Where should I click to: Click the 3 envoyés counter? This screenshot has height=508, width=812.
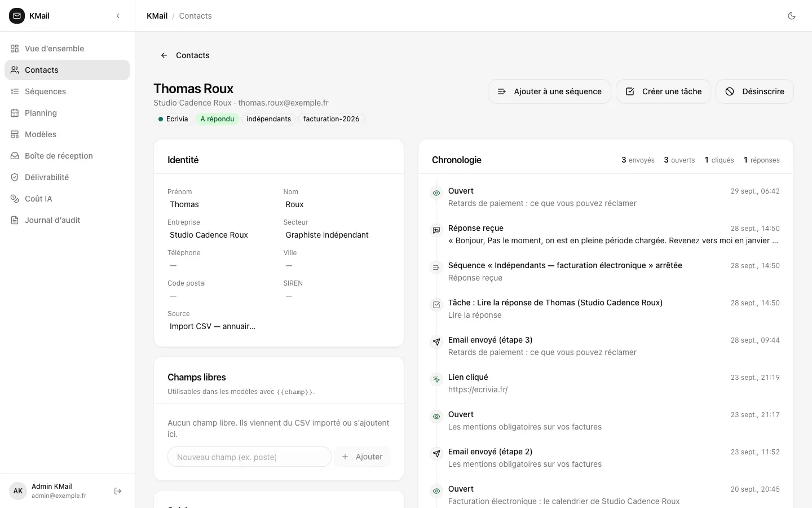[x=638, y=160]
